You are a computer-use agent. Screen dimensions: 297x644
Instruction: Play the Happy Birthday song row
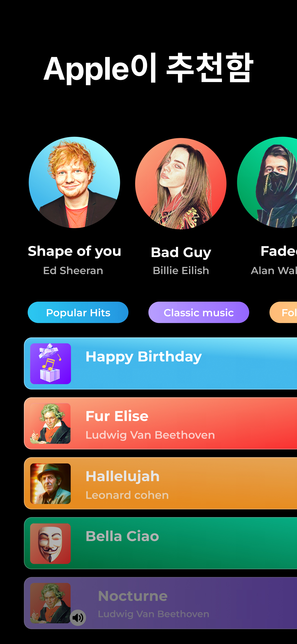[x=160, y=363]
